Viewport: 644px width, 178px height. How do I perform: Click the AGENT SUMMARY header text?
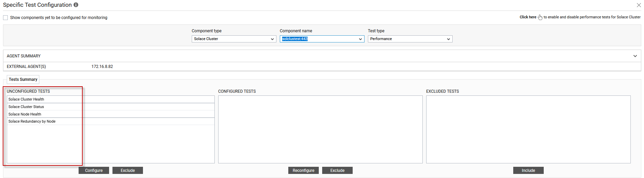(24, 56)
